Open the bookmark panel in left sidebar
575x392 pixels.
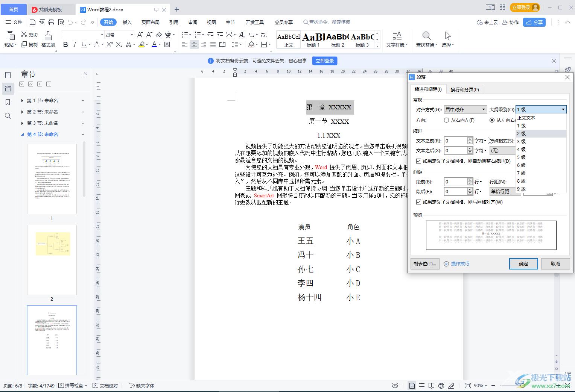8,102
